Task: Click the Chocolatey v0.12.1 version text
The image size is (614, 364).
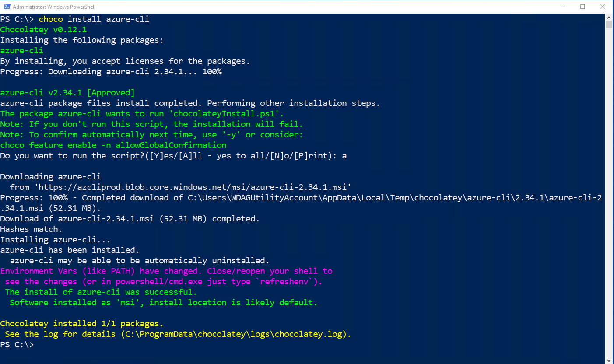Action: tap(42, 29)
